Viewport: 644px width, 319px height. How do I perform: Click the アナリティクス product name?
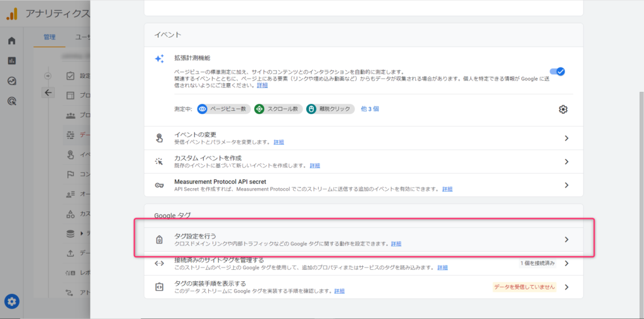click(x=57, y=14)
